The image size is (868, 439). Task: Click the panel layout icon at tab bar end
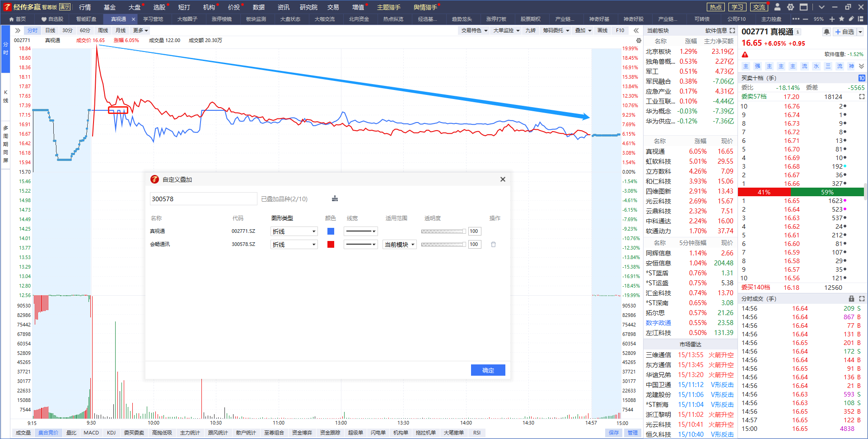coord(861,19)
